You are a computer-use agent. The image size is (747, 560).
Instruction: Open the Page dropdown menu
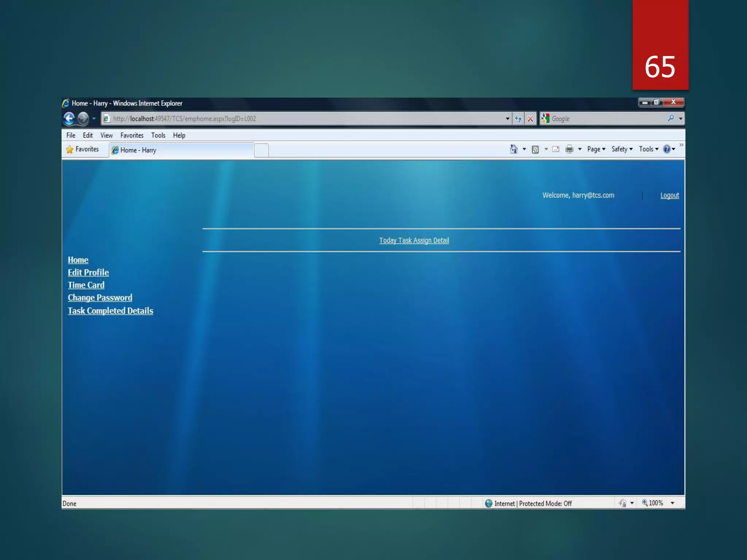pyautogui.click(x=596, y=149)
